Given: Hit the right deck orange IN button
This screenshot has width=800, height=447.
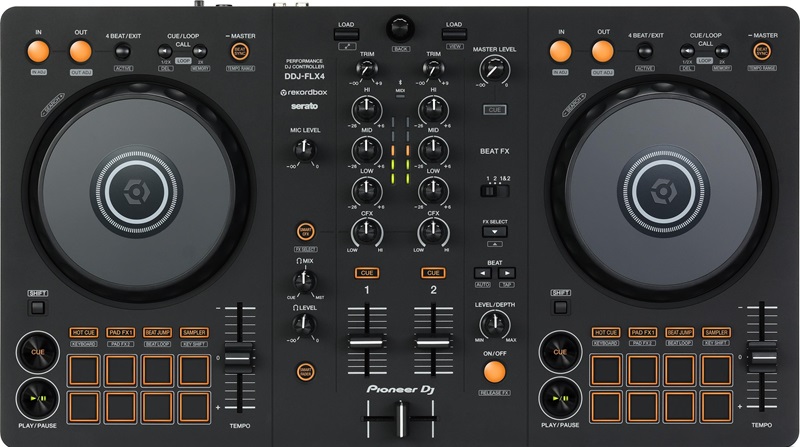Looking at the screenshot, I should click(561, 52).
